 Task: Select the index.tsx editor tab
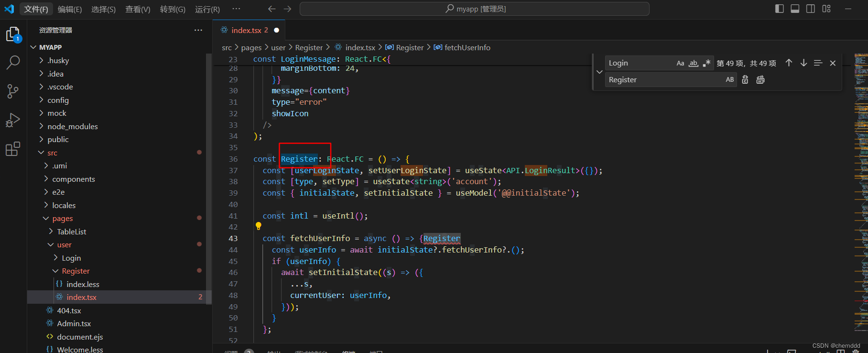pos(249,30)
